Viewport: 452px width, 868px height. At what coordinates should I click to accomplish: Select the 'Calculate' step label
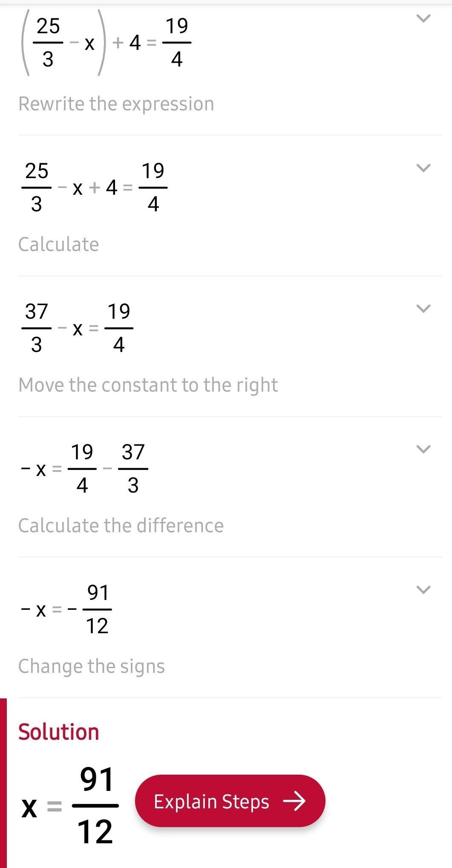coord(58,245)
